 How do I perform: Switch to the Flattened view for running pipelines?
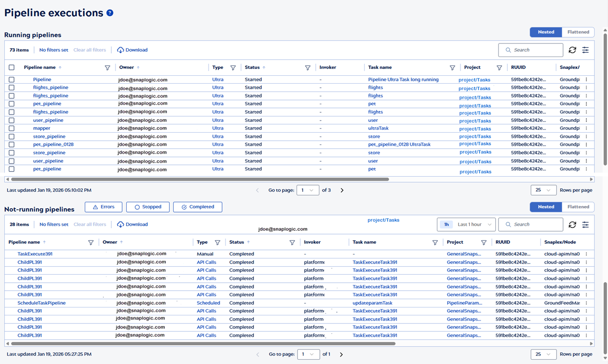click(x=578, y=32)
